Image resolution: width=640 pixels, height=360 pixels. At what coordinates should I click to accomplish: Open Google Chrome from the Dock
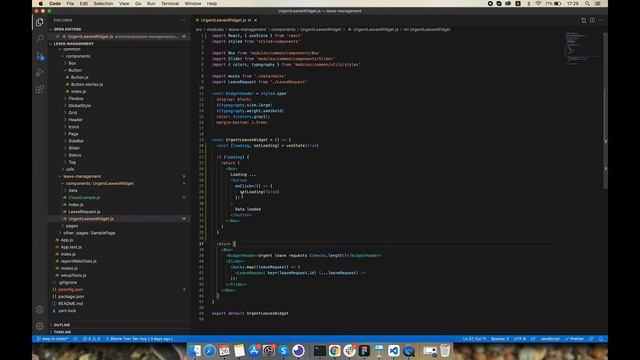334,351
